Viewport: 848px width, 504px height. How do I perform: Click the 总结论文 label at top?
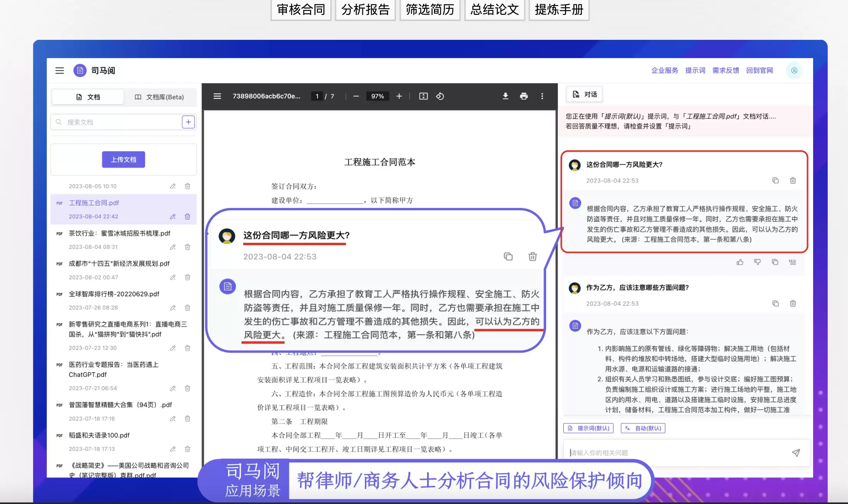pyautogui.click(x=494, y=10)
